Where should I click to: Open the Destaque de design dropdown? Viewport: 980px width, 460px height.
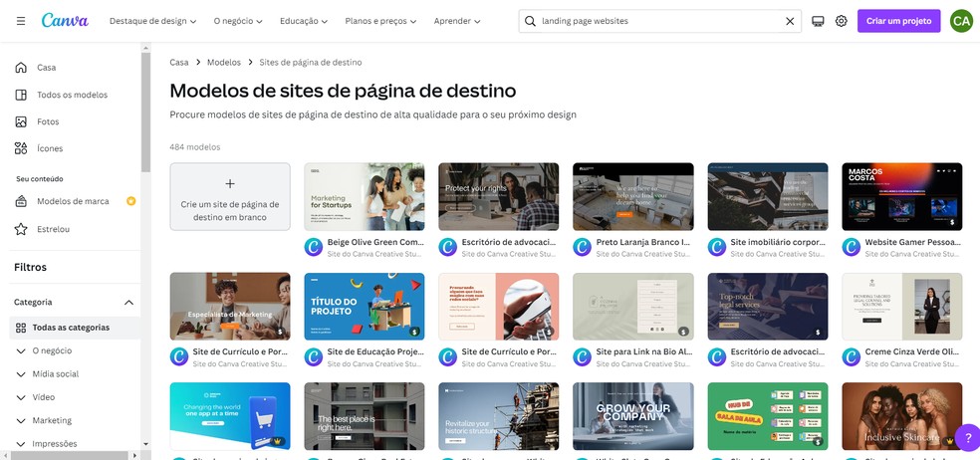pyautogui.click(x=153, y=21)
